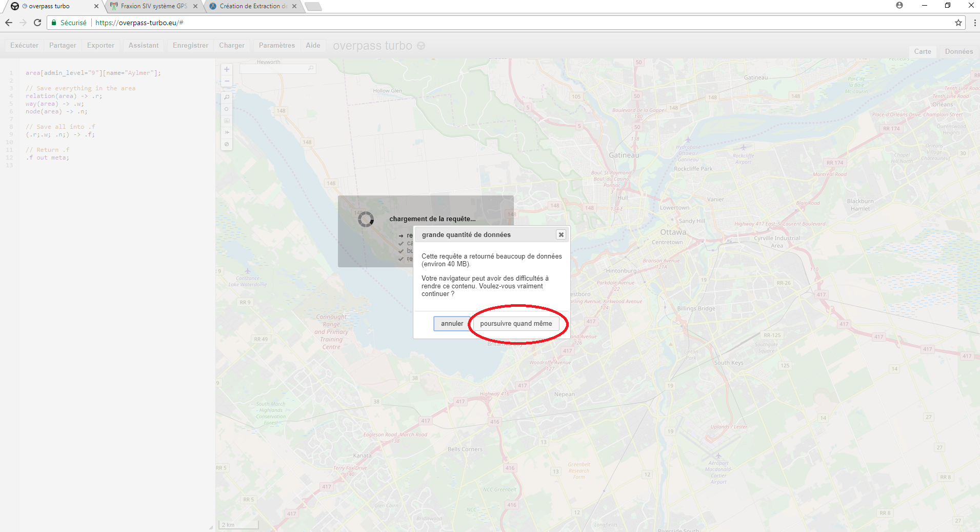Open the Assistant wizard
The width and height of the screenshot is (980, 532).
point(144,46)
